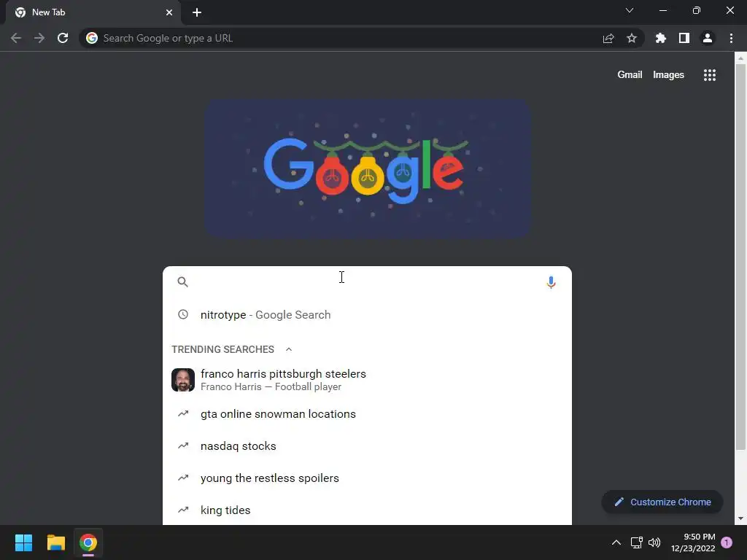Open network display icon in system tray
Screen dimensions: 747x560
point(636,542)
